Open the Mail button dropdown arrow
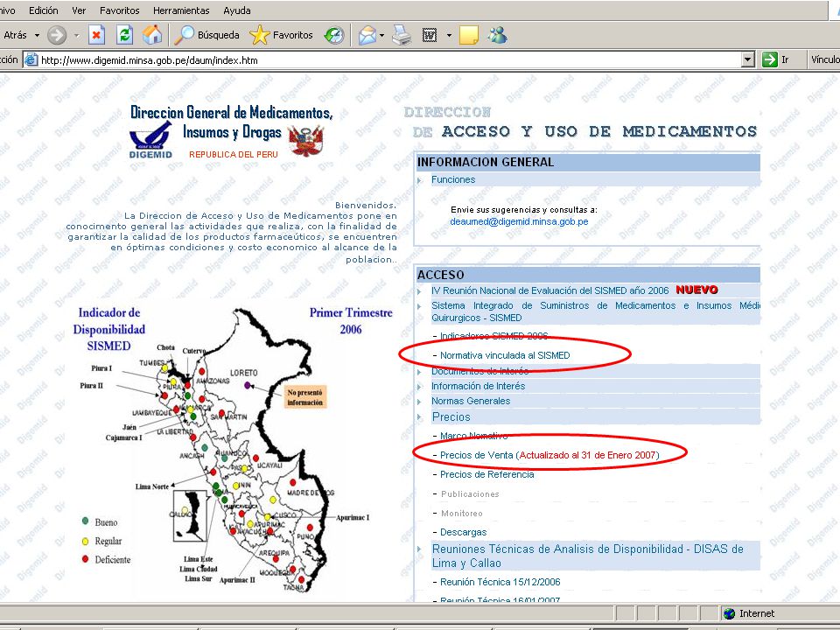This screenshot has height=630, width=840. tap(382, 35)
